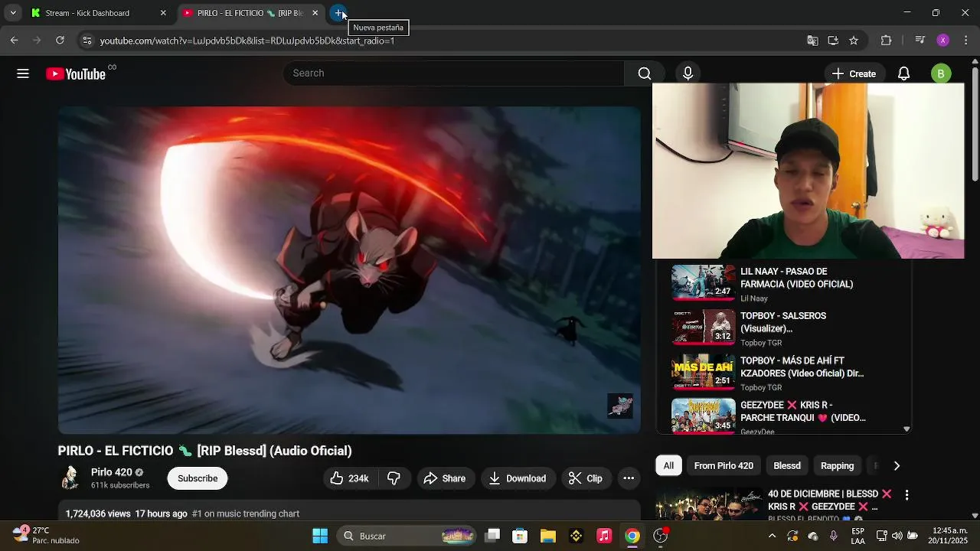Close the Kick Dashboard tab
980x551 pixels.
[x=163, y=13]
